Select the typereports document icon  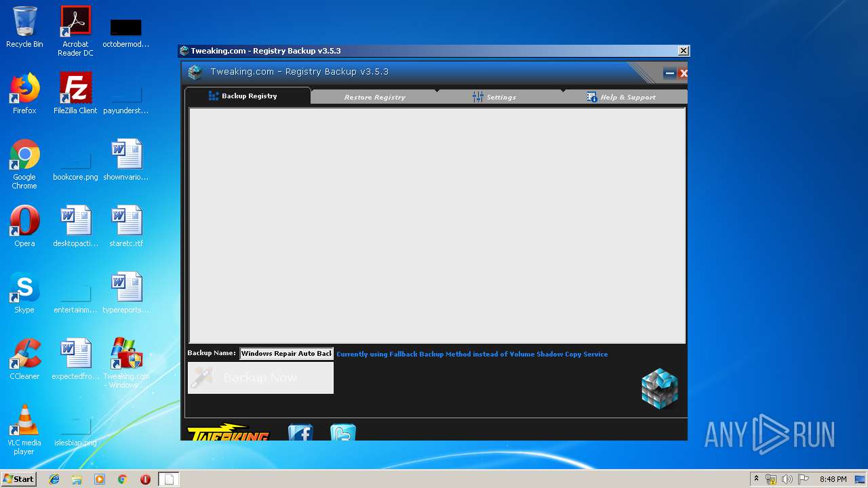[x=126, y=293]
